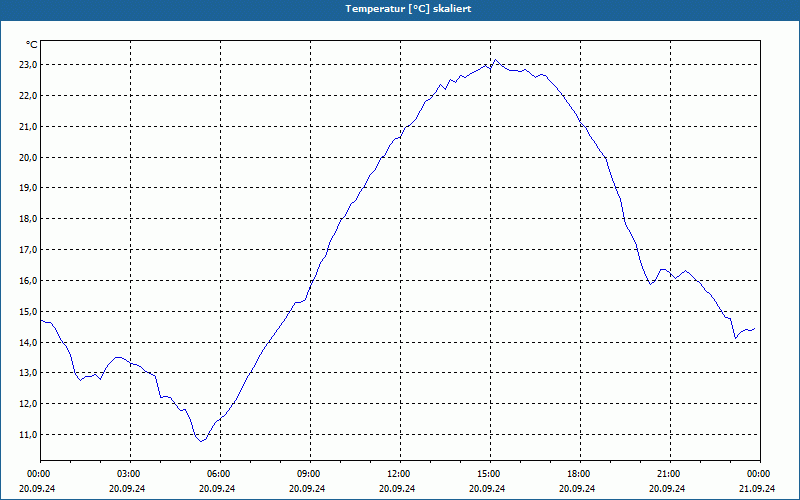Click the curve's minimum before 06:00

pyautogui.click(x=201, y=441)
